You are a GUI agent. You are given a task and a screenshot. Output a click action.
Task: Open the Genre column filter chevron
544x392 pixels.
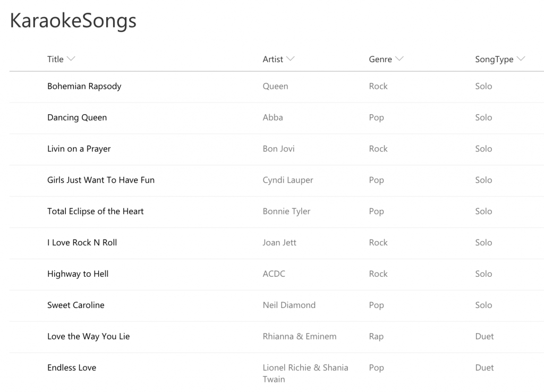tap(399, 58)
